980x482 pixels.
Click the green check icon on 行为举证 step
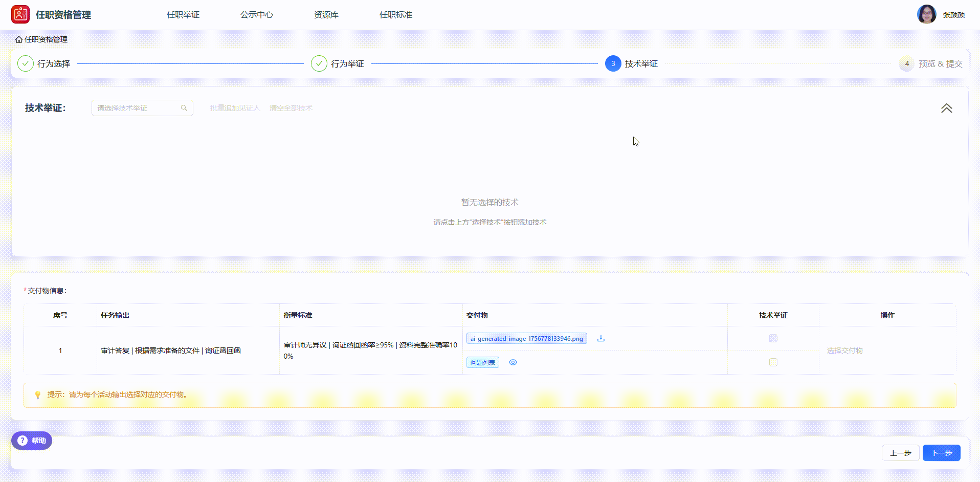319,63
